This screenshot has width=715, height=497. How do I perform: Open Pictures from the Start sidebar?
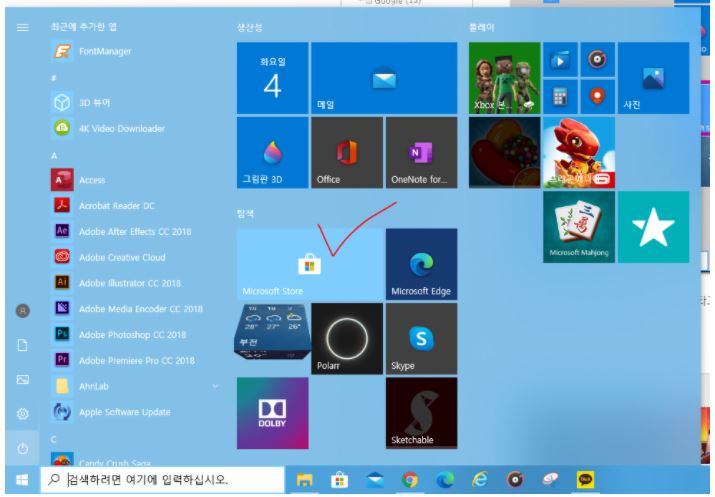coord(22,379)
